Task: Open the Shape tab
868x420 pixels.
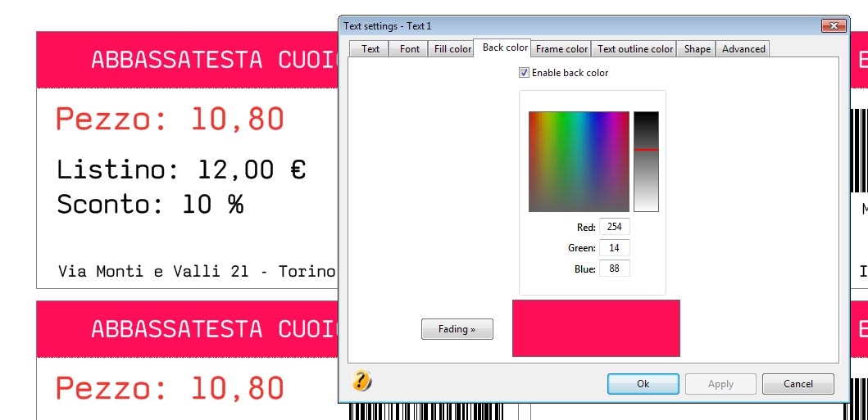Action: click(697, 48)
